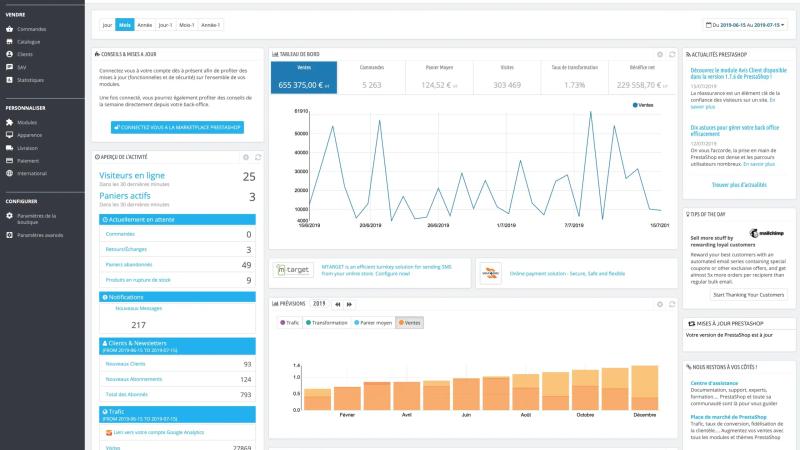800x450 pixels.
Task: Click the Visiteurs en ligne heading
Action: tap(132, 176)
